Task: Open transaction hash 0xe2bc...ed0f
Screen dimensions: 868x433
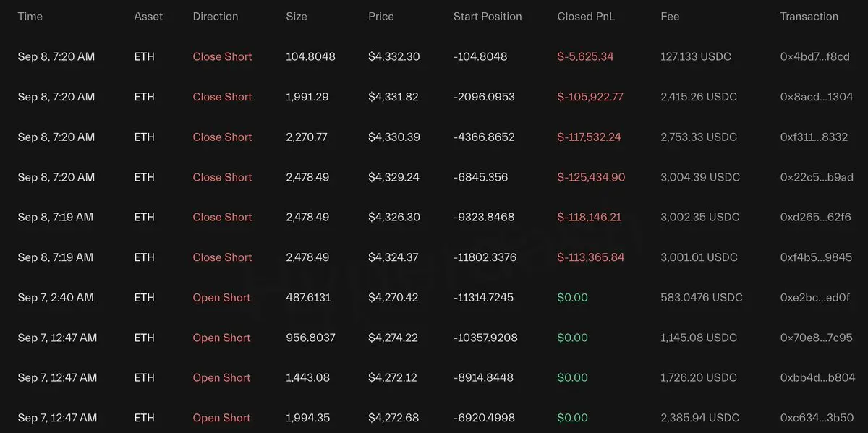Action: coord(815,297)
